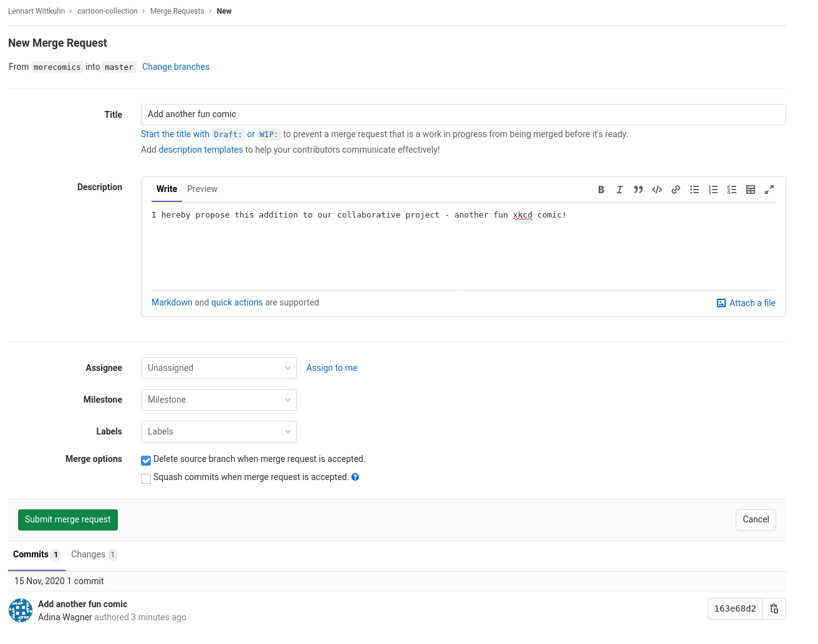The width and height of the screenshot is (818, 644).
Task: Click into the Title input field
Action: [463, 115]
